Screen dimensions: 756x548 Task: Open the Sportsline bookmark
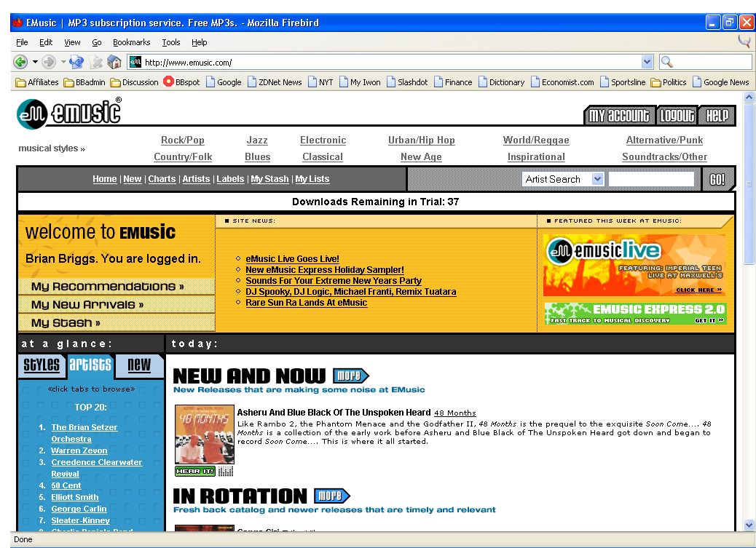(623, 82)
